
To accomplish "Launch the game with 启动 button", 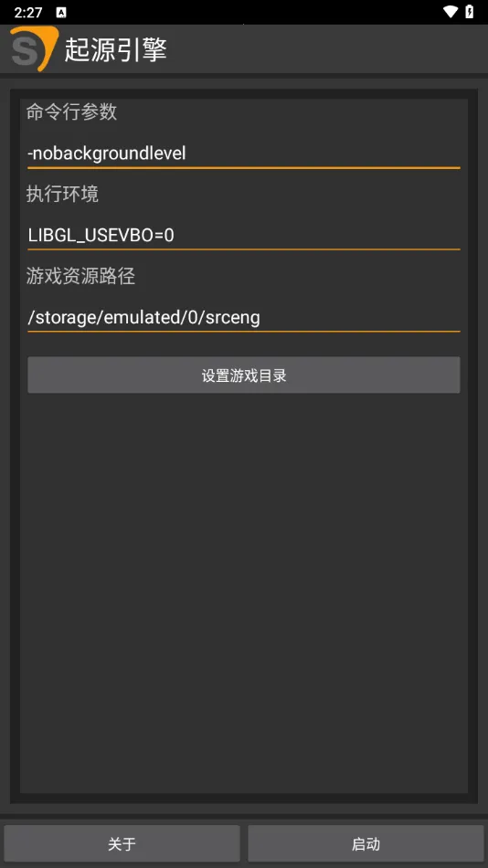I will [x=366, y=843].
